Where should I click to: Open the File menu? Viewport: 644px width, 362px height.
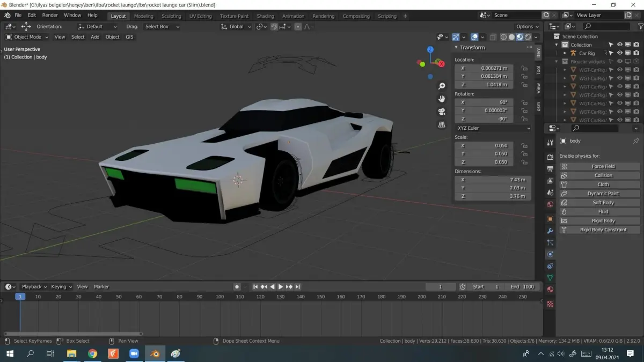[18, 15]
